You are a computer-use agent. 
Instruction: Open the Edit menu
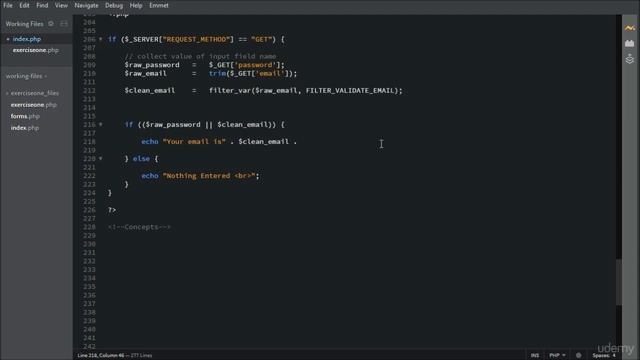[x=24, y=5]
